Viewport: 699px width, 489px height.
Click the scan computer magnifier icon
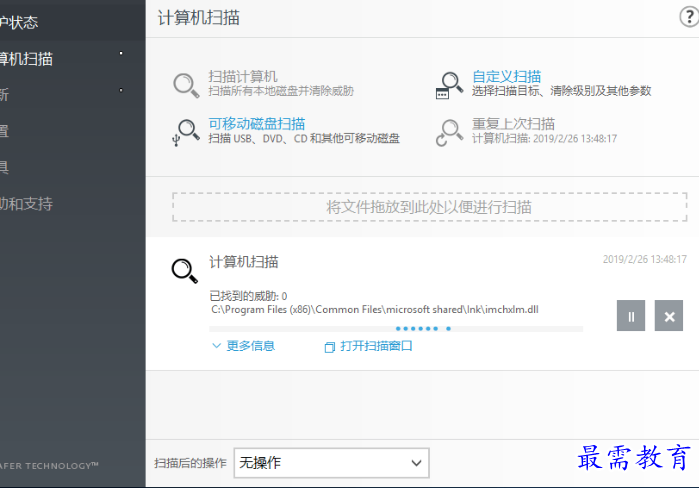186,84
